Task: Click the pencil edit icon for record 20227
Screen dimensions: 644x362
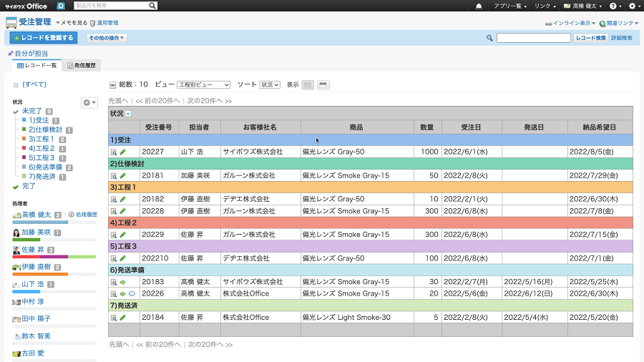Action: point(122,152)
